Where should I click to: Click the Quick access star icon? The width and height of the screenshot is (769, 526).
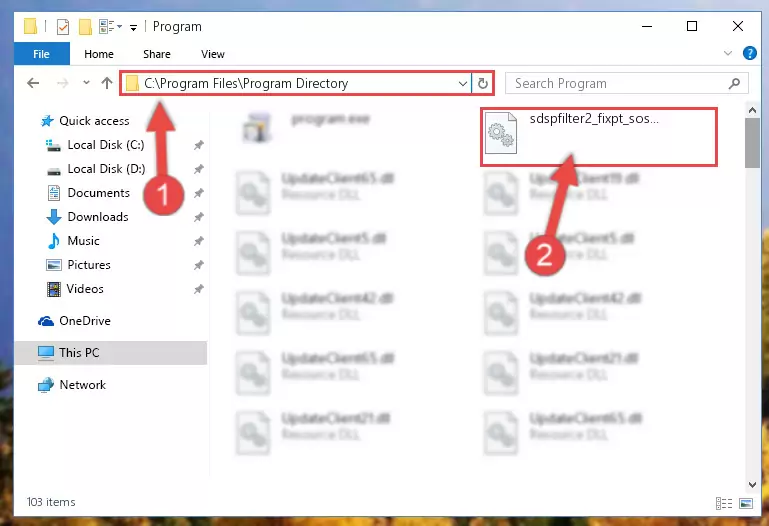click(x=47, y=121)
